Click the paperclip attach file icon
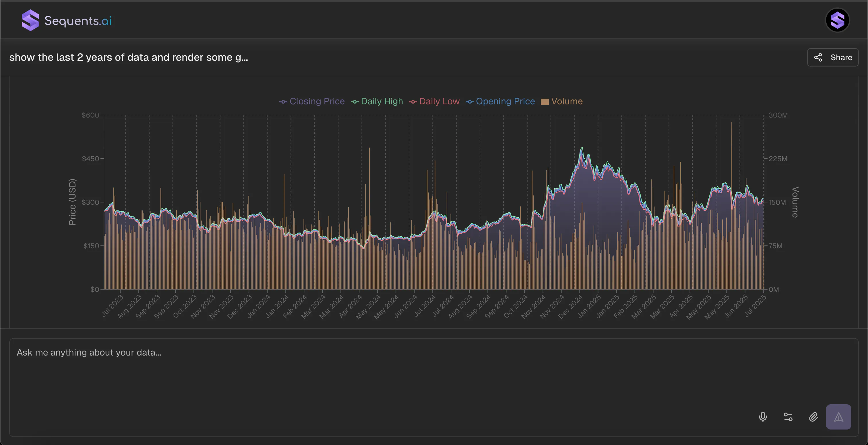The width and height of the screenshot is (868, 445). pos(813,417)
